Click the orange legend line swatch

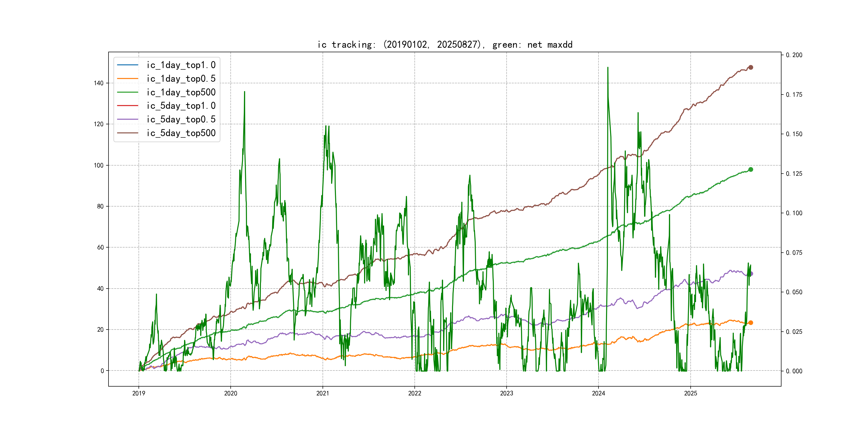[x=127, y=78]
